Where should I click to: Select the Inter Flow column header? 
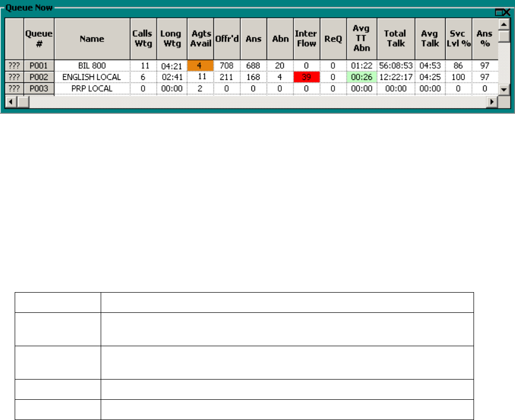307,39
